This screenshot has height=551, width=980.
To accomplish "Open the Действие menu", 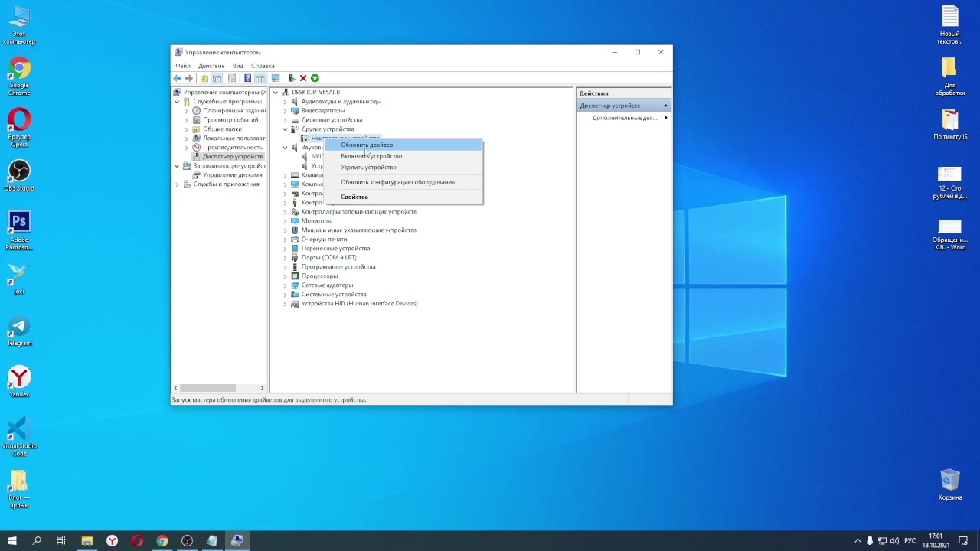I will coord(211,66).
